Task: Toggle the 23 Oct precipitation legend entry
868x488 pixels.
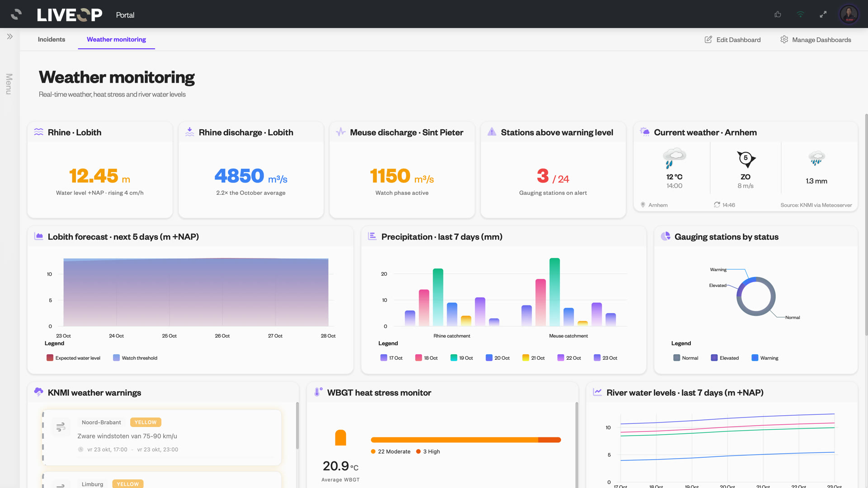Action: (605, 358)
